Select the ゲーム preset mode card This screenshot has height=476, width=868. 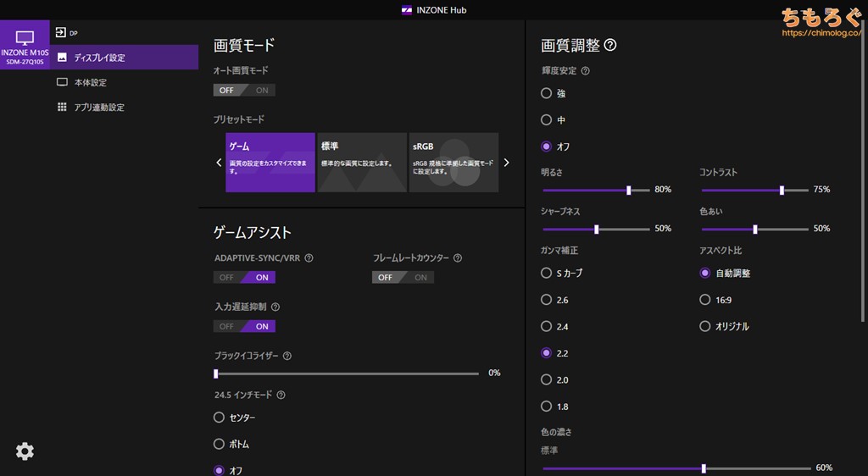point(270,163)
